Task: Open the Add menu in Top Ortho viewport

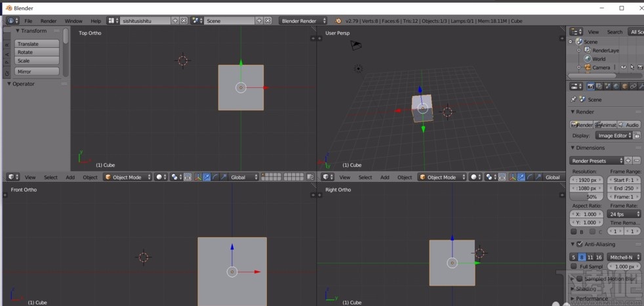Action: (x=70, y=177)
